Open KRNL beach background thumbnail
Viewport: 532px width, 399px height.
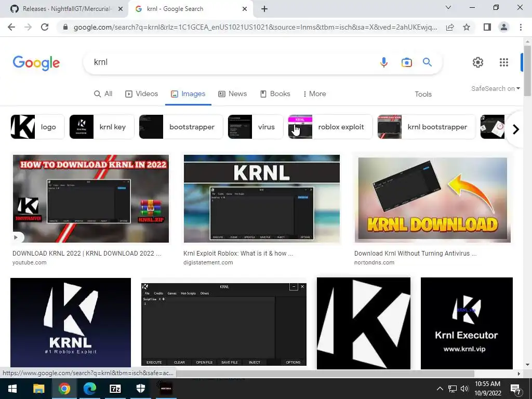[x=262, y=199]
